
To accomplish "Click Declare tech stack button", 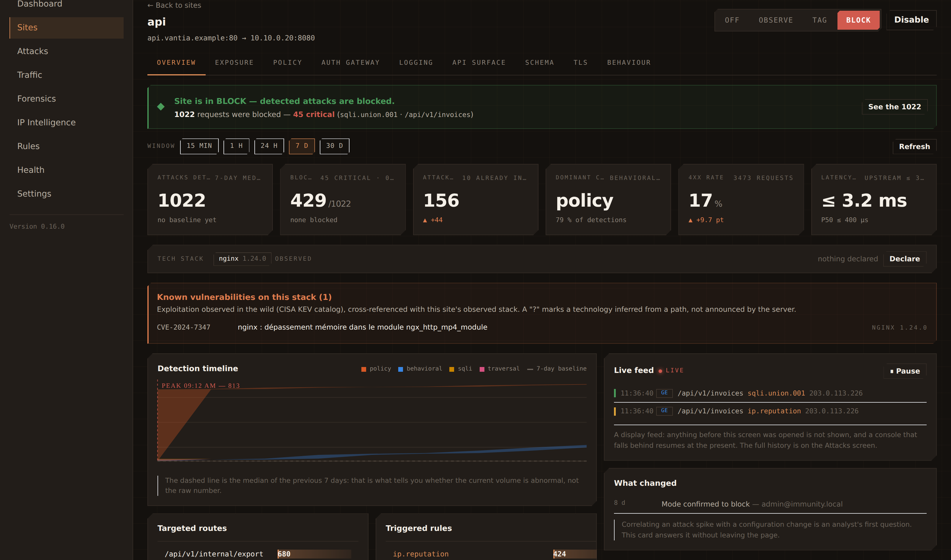I will point(905,259).
